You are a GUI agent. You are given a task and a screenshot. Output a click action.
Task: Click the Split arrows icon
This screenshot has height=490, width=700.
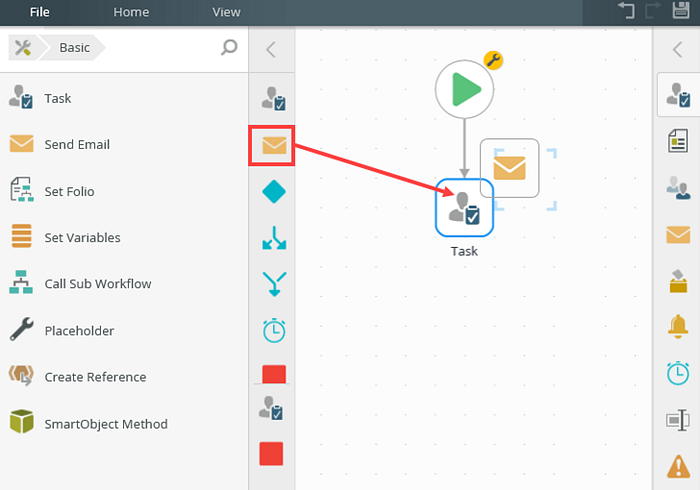tap(274, 238)
